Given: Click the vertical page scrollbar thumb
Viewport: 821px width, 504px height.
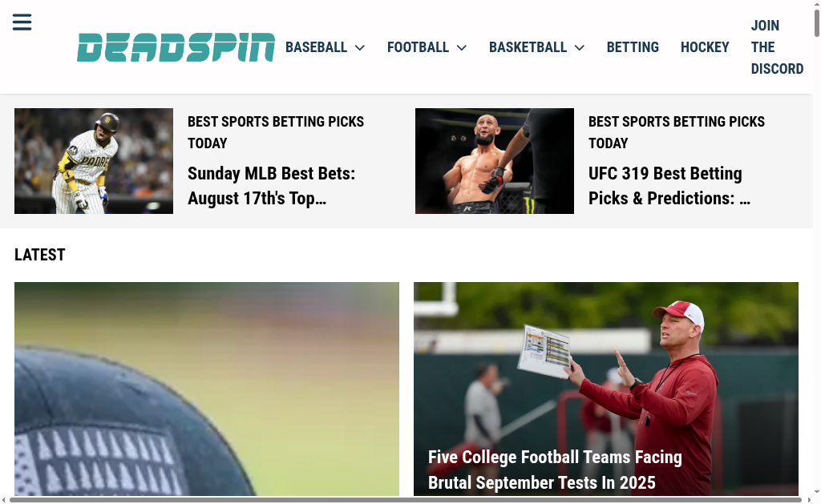Looking at the screenshot, I should click(817, 23).
